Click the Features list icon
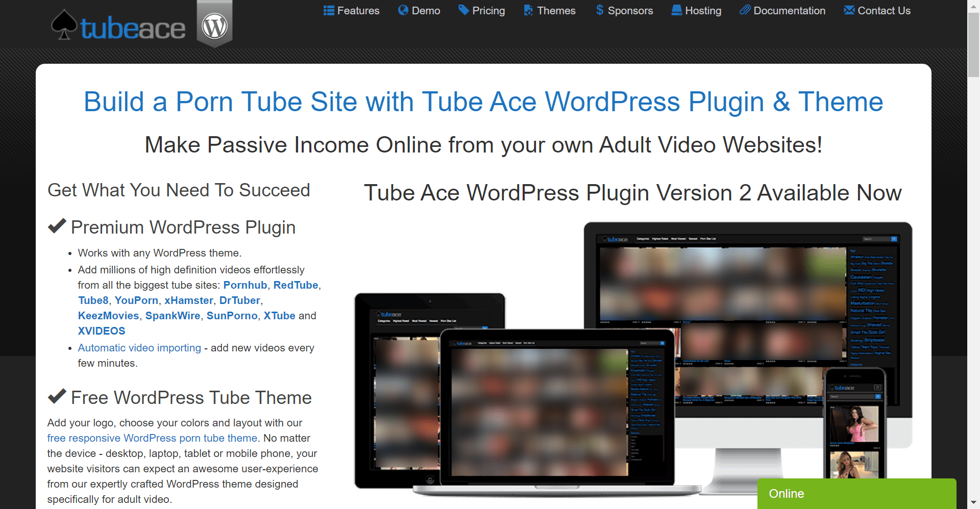This screenshot has width=980, height=509. coord(329,10)
